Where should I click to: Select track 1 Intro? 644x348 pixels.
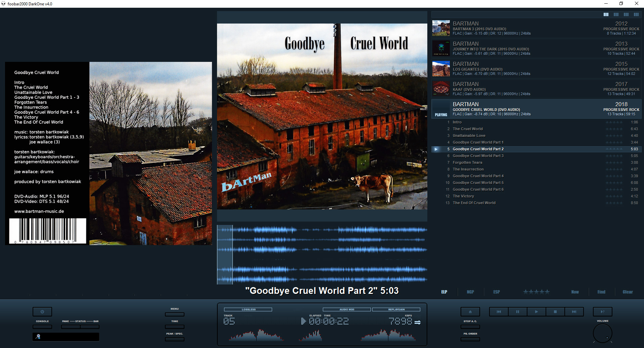536,122
